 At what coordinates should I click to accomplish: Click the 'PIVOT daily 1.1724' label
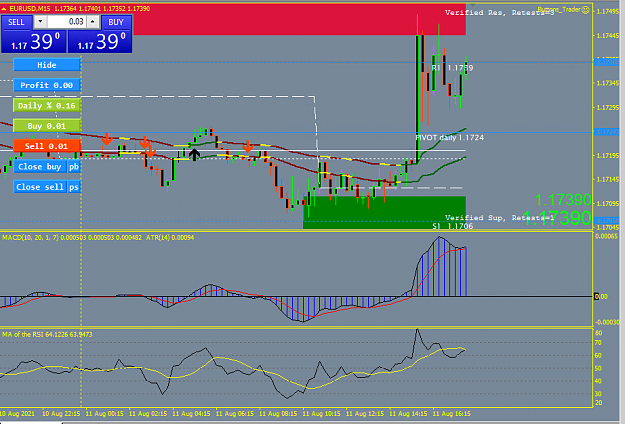tap(449, 137)
